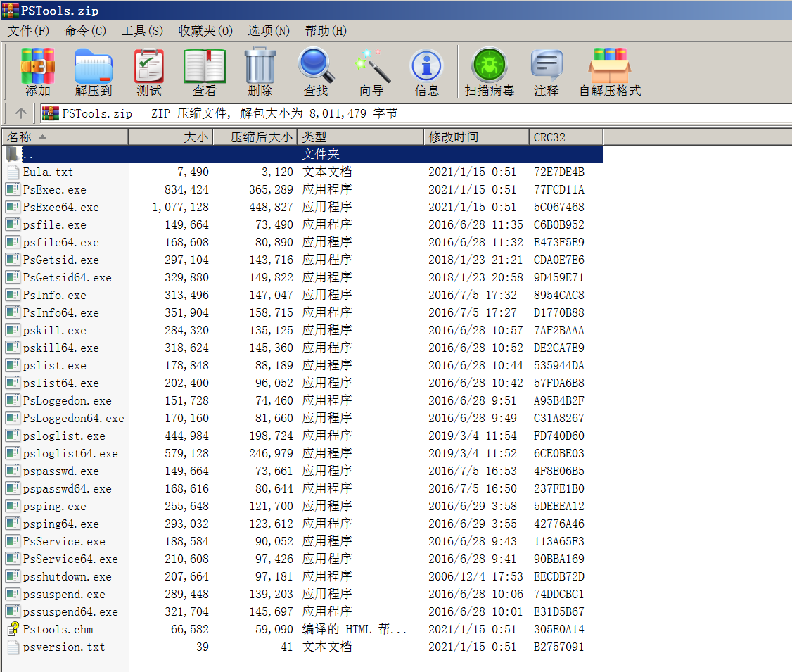
Task: Open the View (查看) book icon
Action: click(x=205, y=65)
